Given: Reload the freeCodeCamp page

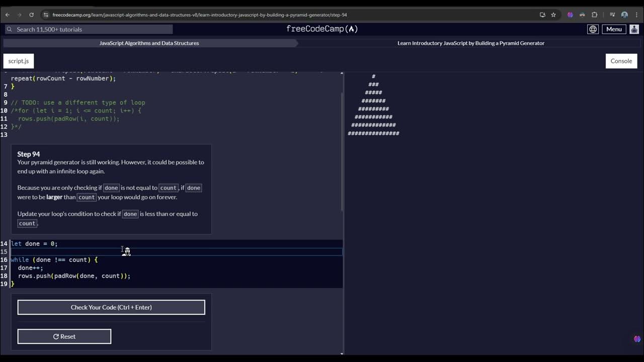Looking at the screenshot, I should click(31, 15).
